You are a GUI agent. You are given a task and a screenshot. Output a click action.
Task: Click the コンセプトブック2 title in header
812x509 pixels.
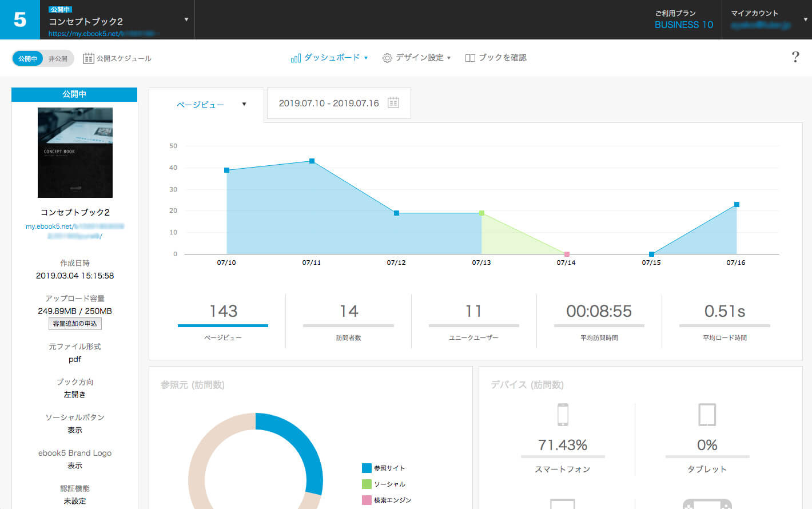point(86,21)
